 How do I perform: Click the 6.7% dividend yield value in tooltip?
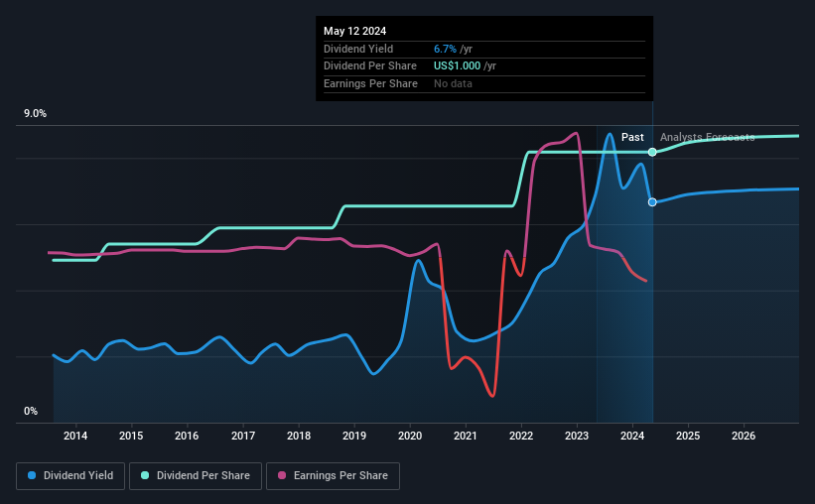click(x=445, y=49)
